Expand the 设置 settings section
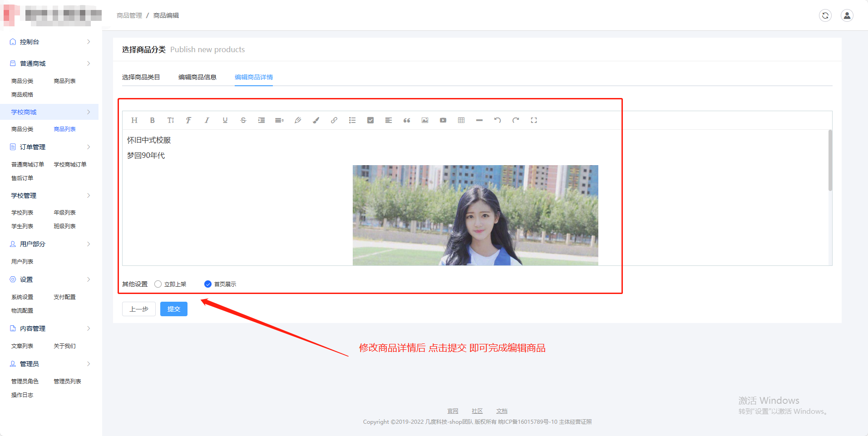 click(x=26, y=279)
